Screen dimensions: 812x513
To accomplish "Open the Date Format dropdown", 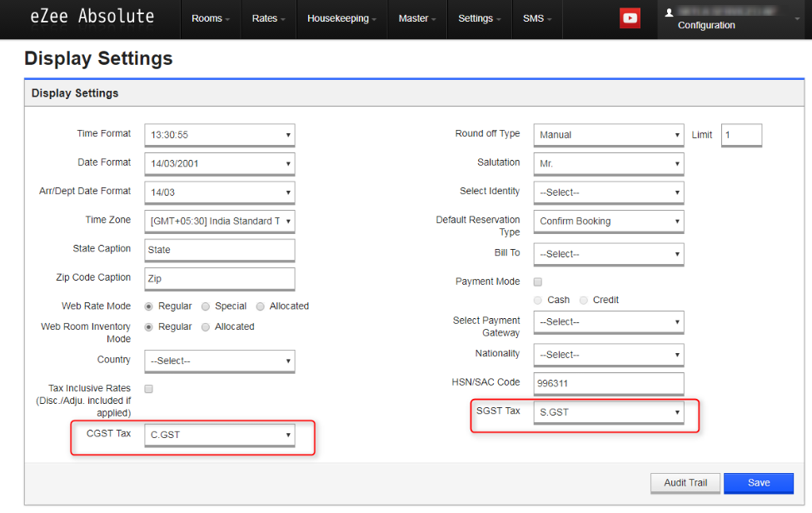I will coord(220,163).
